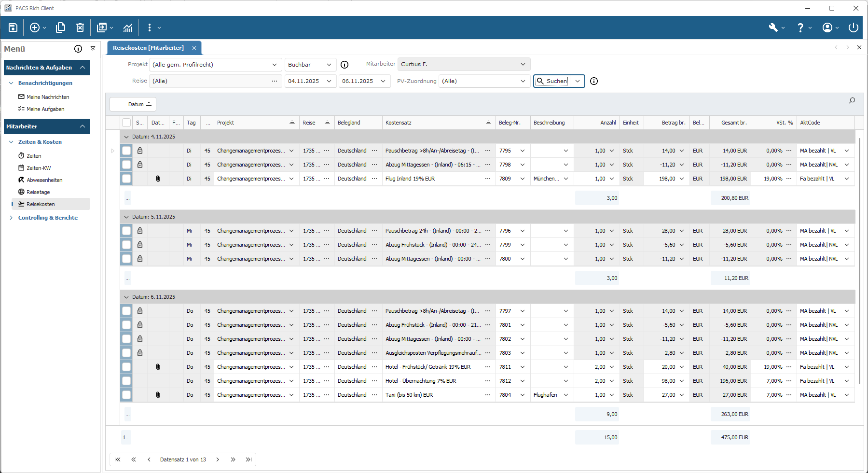The height and width of the screenshot is (473, 868).
Task: Tick the select-all checkbox in header
Action: 126,123
